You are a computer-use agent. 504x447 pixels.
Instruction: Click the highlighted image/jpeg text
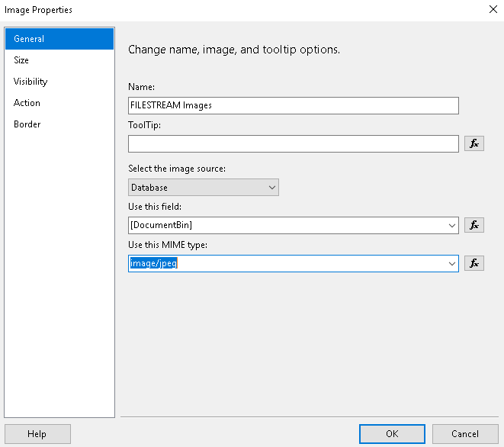[x=155, y=263]
